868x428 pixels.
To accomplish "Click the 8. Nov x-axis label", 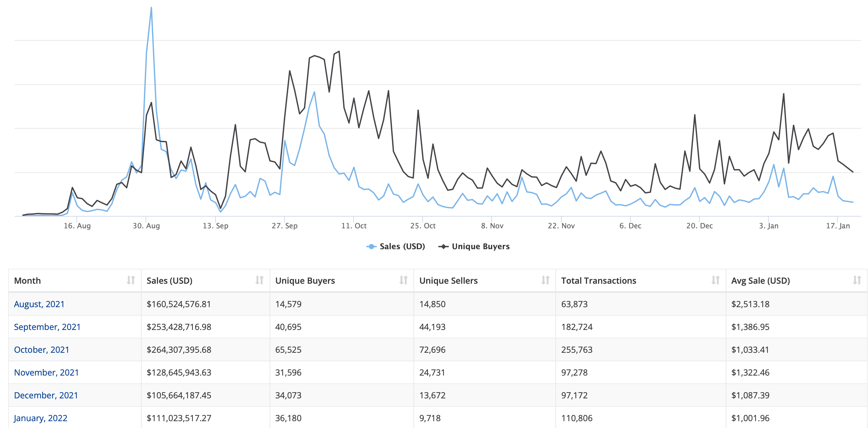I will point(492,226).
